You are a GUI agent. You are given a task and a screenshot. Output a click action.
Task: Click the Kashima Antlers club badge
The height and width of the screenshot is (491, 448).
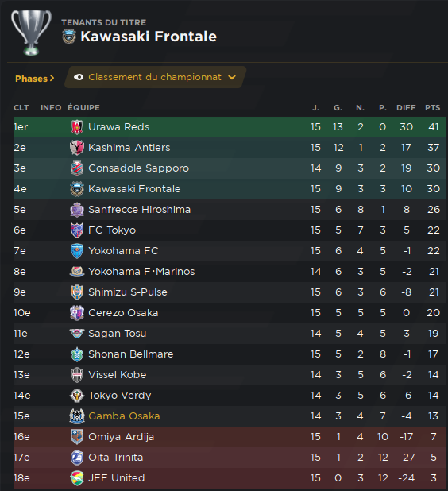click(77, 148)
